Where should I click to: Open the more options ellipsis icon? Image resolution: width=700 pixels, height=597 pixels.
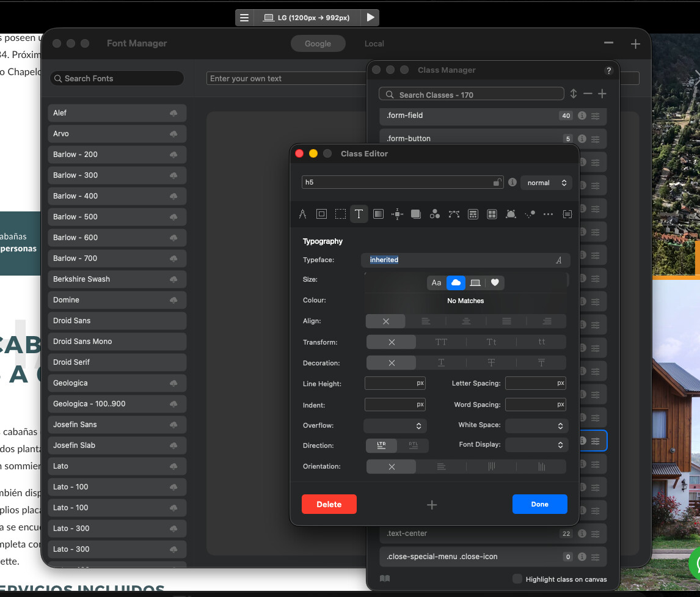pyautogui.click(x=548, y=214)
